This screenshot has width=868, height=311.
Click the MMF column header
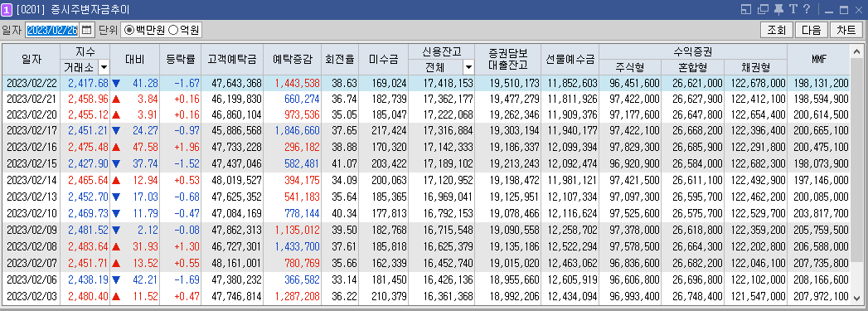tap(819, 60)
